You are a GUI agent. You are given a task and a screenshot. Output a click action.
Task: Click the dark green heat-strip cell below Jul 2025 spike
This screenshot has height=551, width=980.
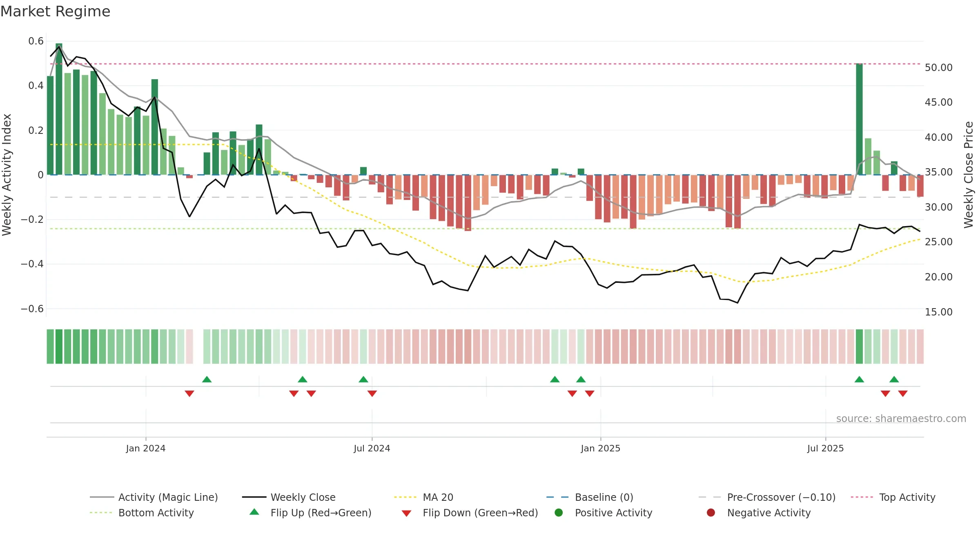coord(859,347)
